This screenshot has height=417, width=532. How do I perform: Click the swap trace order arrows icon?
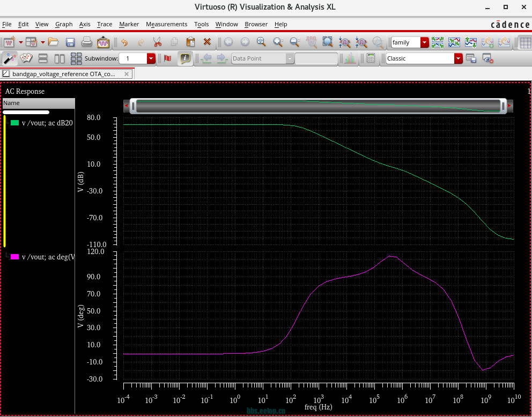click(x=470, y=42)
